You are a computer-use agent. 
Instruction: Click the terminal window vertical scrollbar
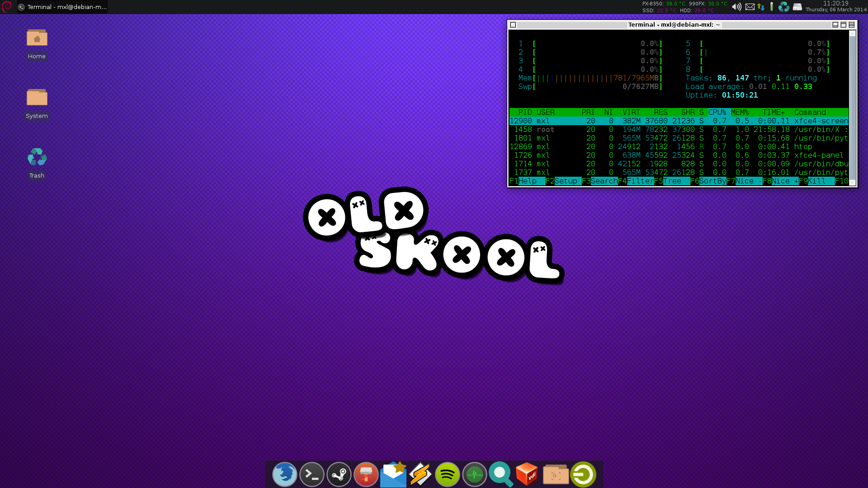(852, 108)
